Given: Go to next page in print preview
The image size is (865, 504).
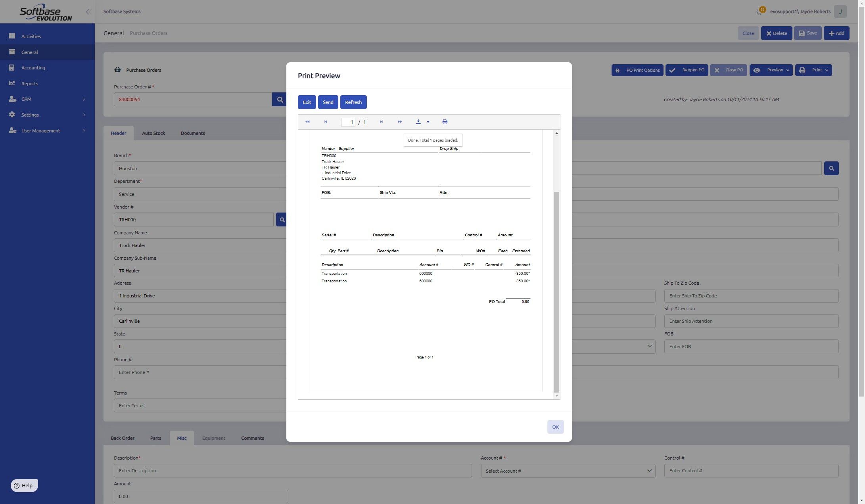Looking at the screenshot, I should click(x=381, y=122).
